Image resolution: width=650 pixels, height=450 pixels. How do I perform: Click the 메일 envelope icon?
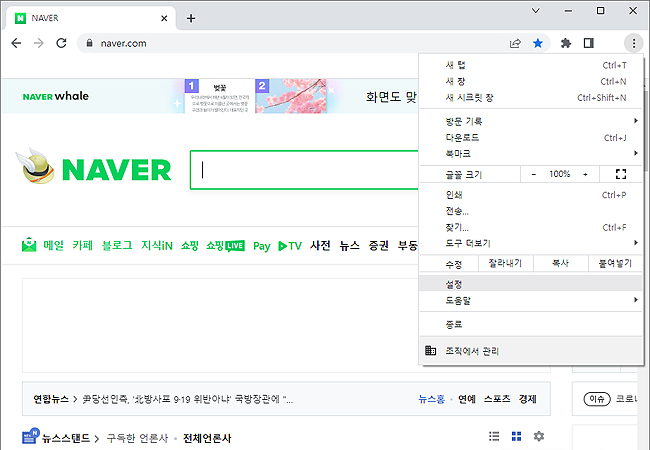29,245
